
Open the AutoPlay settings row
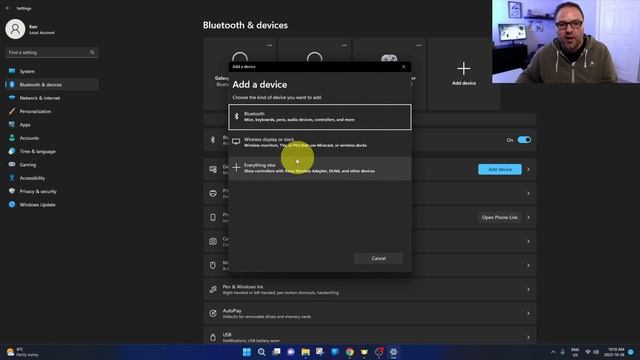[369, 313]
